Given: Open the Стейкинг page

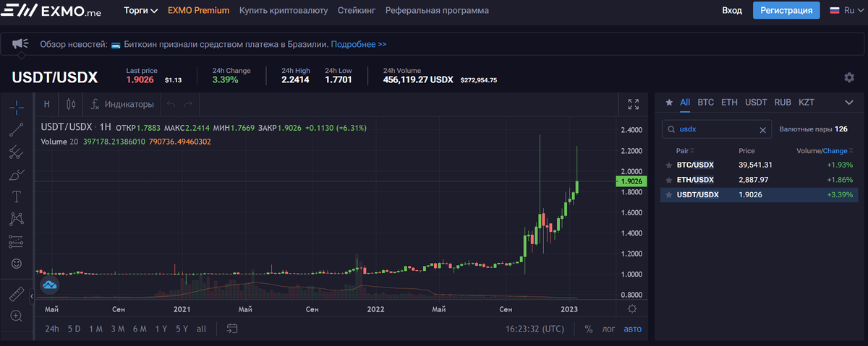Looking at the screenshot, I should tap(357, 11).
